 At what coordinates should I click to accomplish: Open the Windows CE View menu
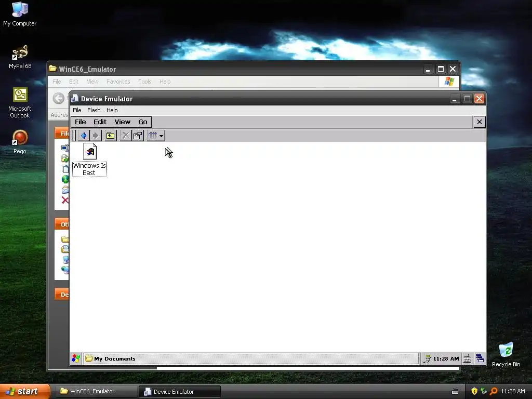coord(123,122)
